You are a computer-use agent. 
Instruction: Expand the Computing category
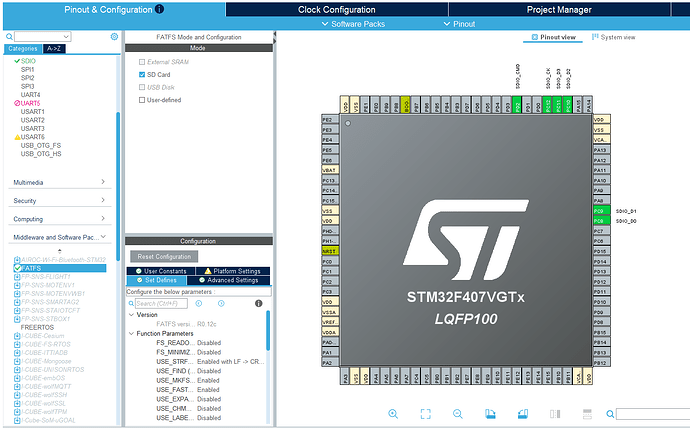(59, 219)
